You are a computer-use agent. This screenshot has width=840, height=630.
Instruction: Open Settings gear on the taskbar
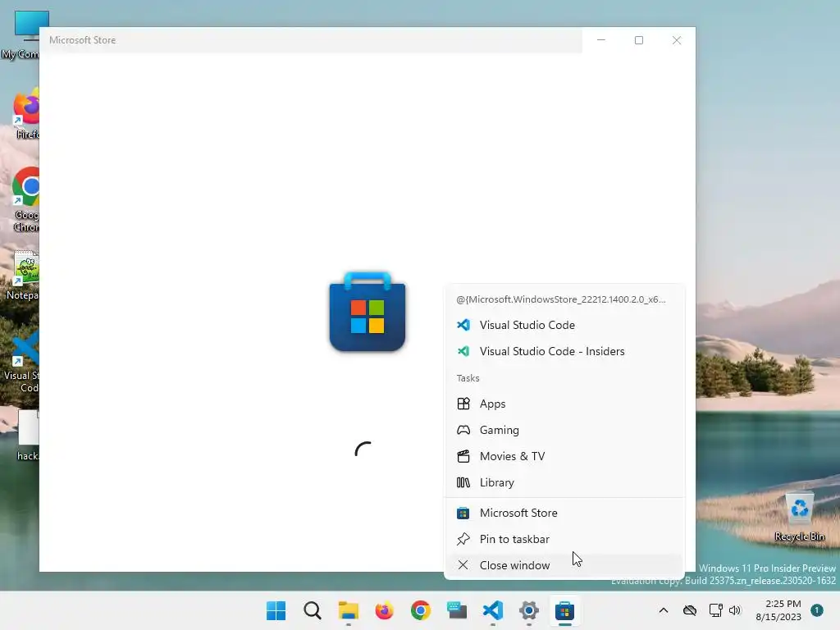pyautogui.click(x=529, y=610)
